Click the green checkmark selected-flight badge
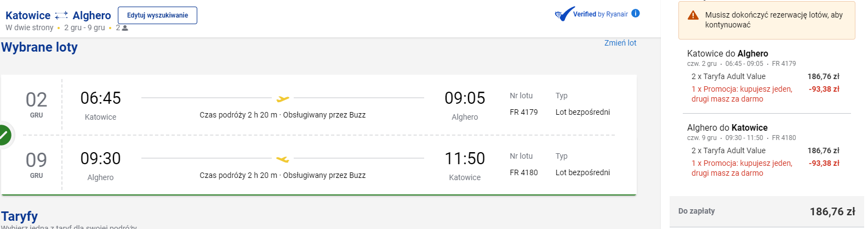 pyautogui.click(x=3, y=135)
